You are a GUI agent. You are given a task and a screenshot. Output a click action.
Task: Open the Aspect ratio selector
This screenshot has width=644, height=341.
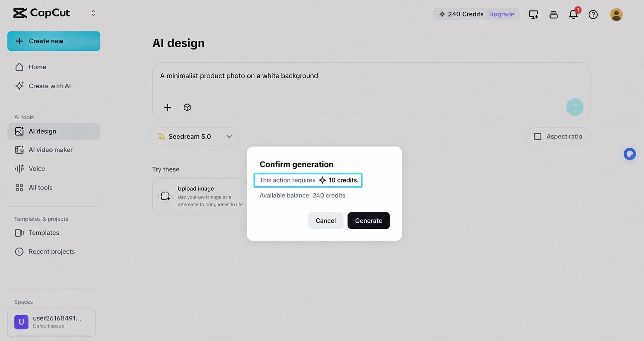[x=558, y=136]
